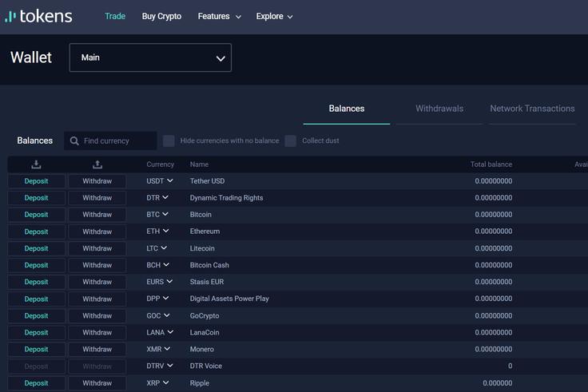
Task: Toggle Hide currencies with no balance checkbox
Action: 169,141
